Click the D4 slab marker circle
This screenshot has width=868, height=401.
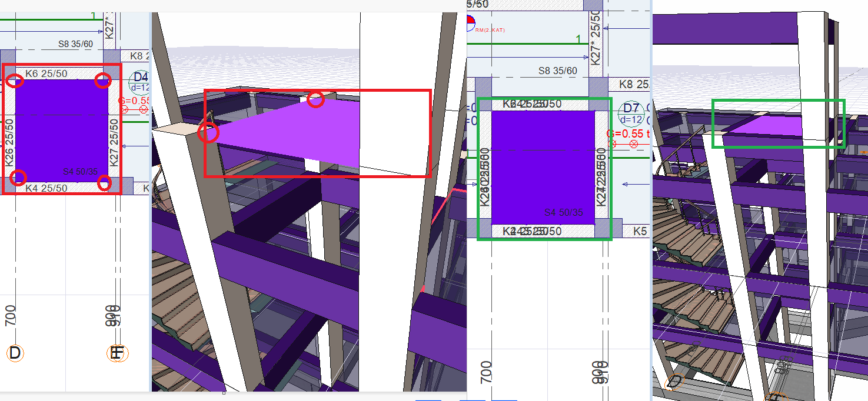pyautogui.click(x=141, y=81)
